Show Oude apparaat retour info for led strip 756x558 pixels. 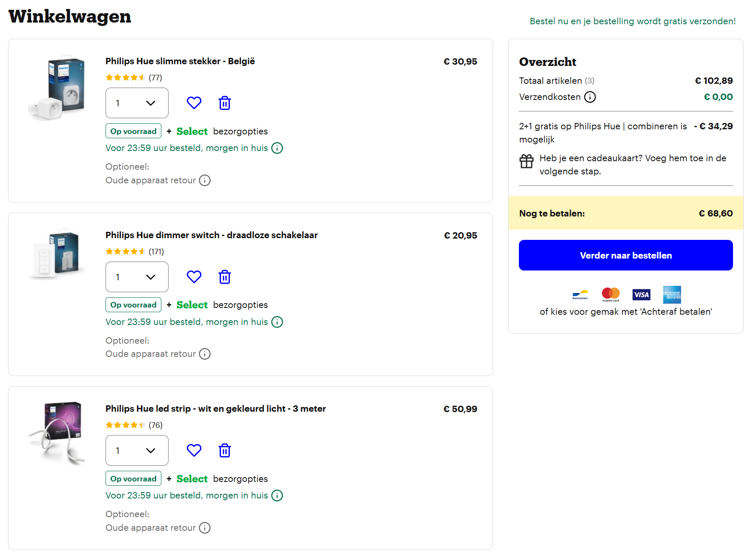tap(205, 528)
